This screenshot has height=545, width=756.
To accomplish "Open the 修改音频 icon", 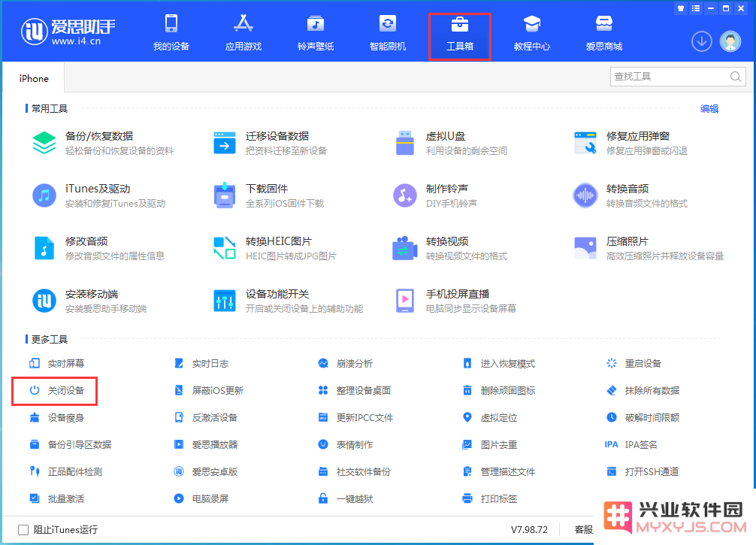I will (44, 248).
